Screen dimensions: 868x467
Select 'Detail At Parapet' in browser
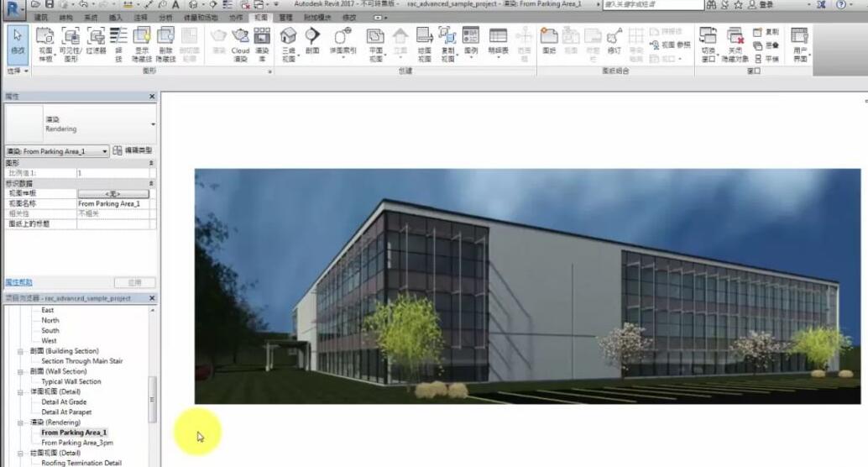pos(66,412)
